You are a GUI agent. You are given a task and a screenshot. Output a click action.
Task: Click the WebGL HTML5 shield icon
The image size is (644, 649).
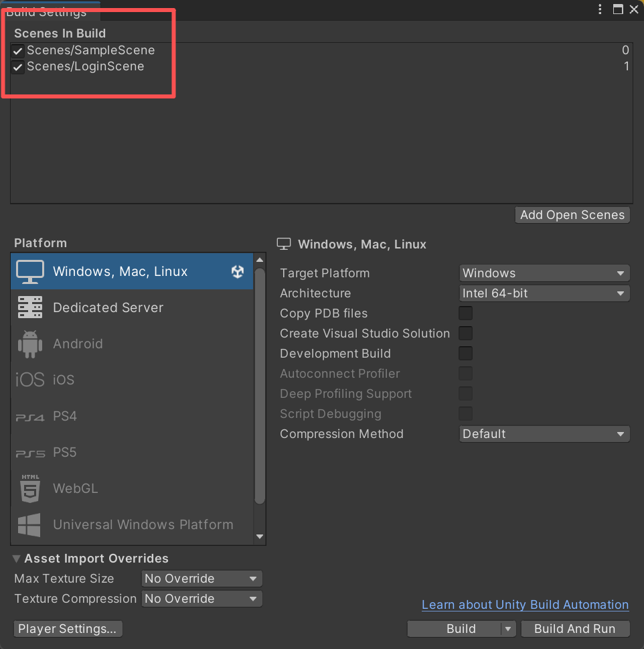click(30, 488)
